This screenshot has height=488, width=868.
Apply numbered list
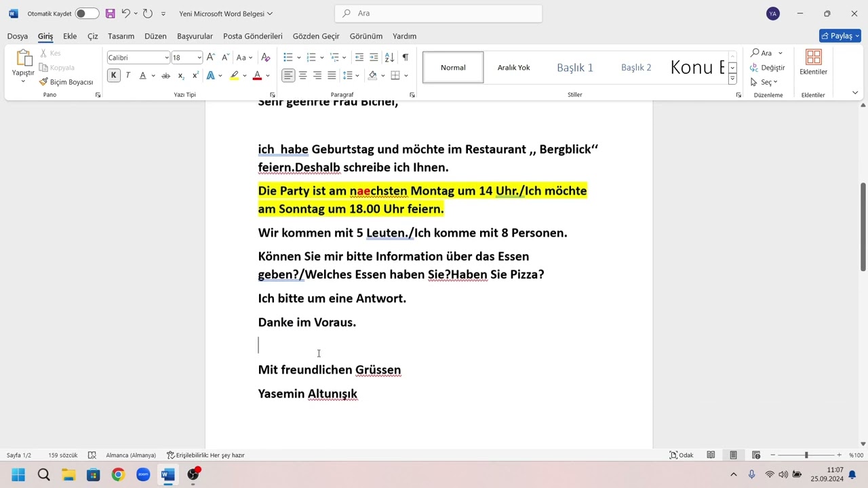[x=311, y=58]
